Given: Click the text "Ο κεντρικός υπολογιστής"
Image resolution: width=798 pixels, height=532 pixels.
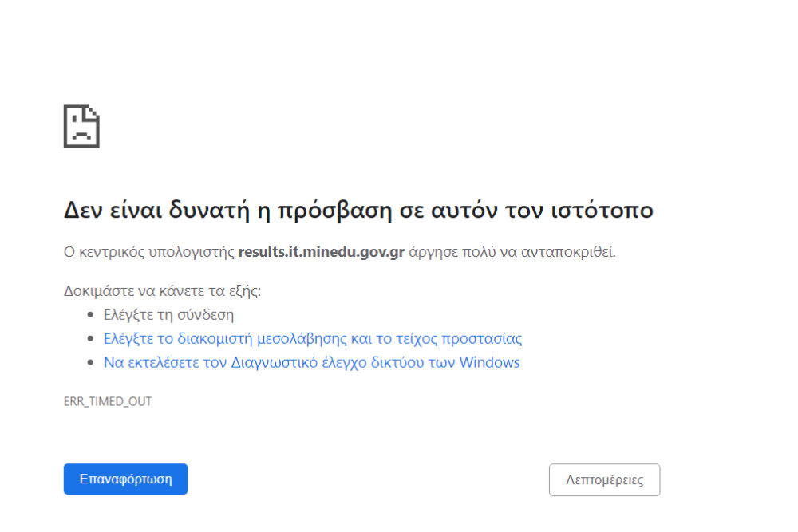Looking at the screenshot, I should (149, 253).
